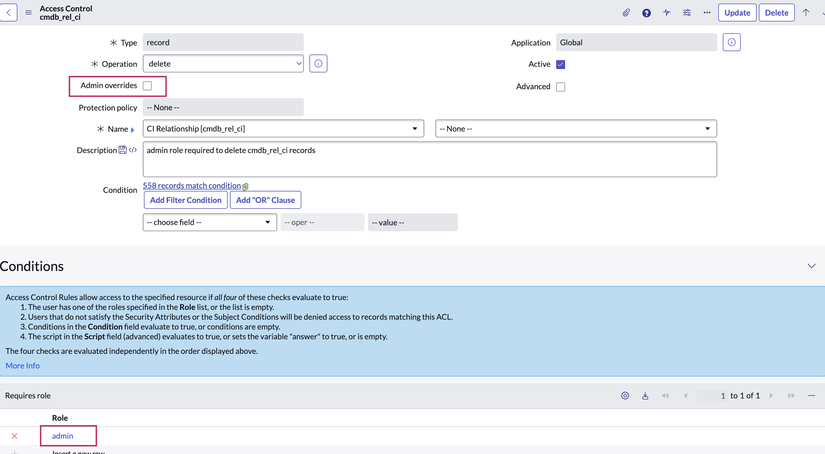Click into the Description text area
This screenshot has width=825, height=454.
click(429, 159)
